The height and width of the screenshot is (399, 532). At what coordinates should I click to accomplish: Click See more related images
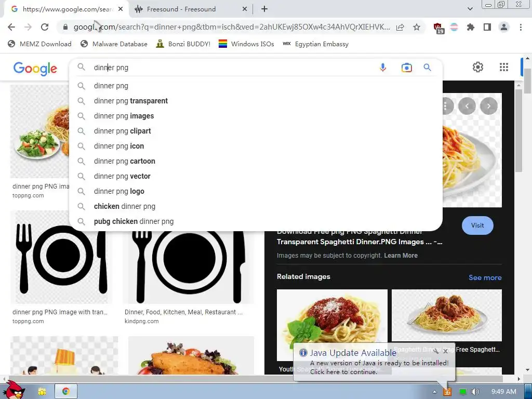coord(485,277)
